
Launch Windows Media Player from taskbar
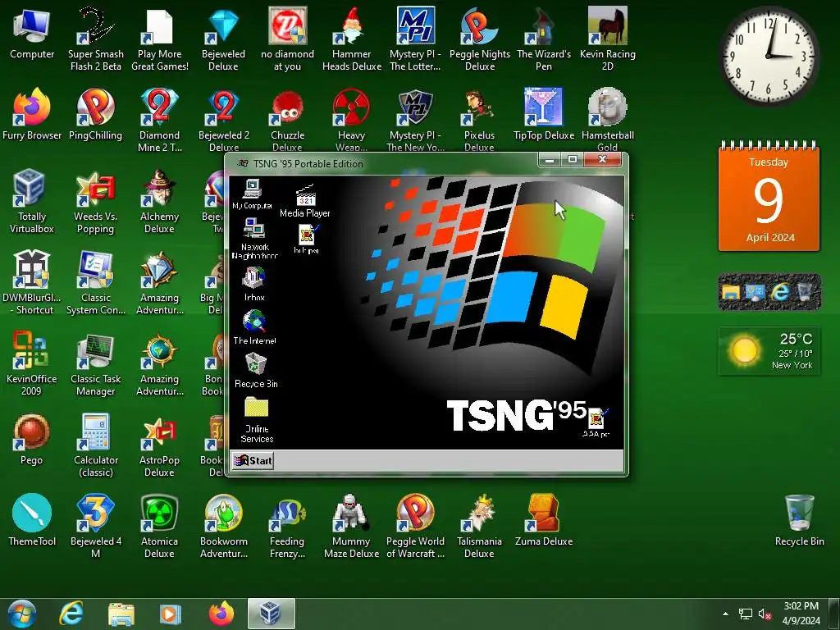(171, 614)
